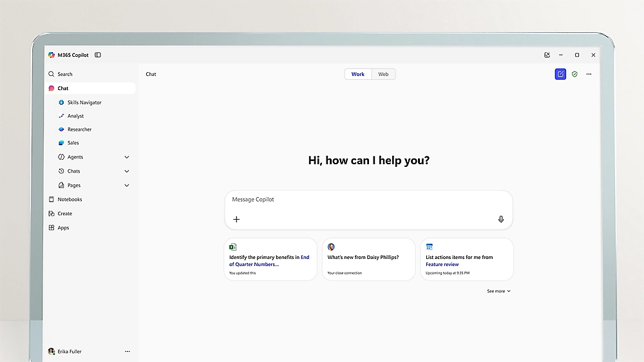Image resolution: width=644 pixels, height=362 pixels.
Task: Click the microphone icon in message box
Action: pyautogui.click(x=501, y=219)
